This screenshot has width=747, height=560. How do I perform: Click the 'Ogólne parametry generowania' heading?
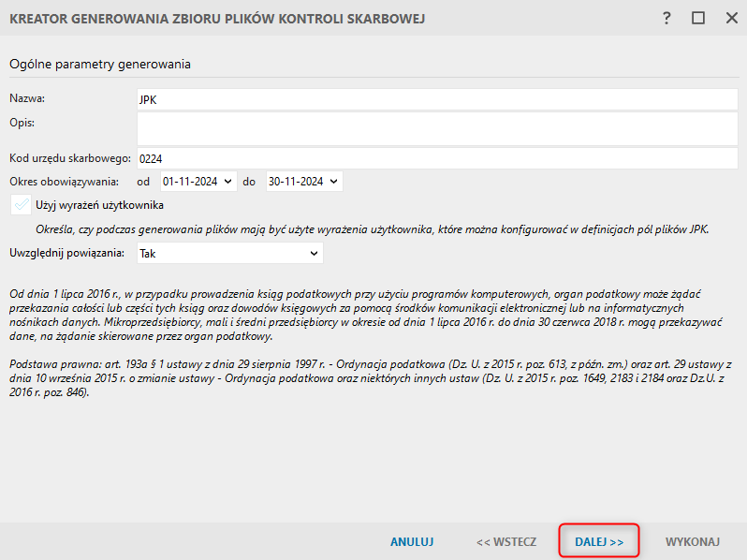100,65
